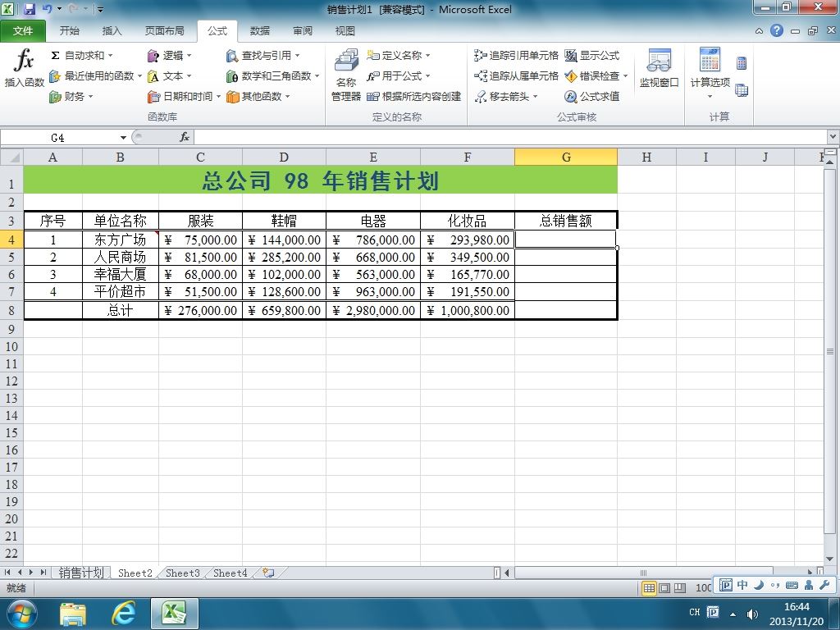This screenshot has height=630, width=840.
Task: Click in the formula bar input
Action: click(510, 138)
